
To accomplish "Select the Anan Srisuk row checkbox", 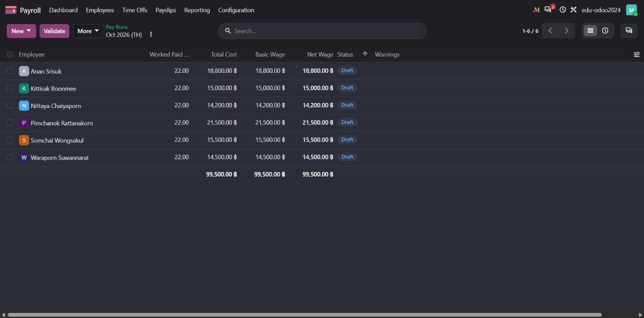I will point(10,71).
